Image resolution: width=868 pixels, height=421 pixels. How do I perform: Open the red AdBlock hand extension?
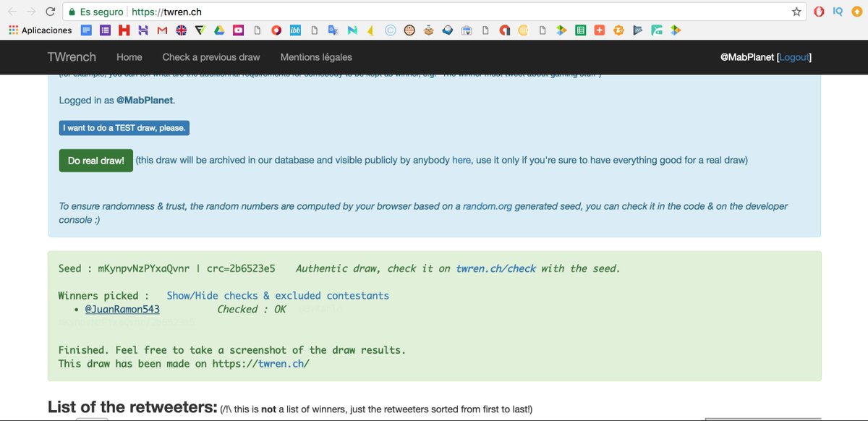(819, 12)
